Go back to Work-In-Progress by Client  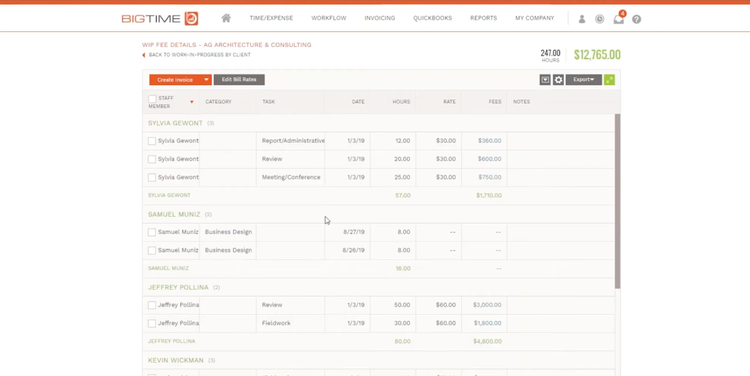199,55
